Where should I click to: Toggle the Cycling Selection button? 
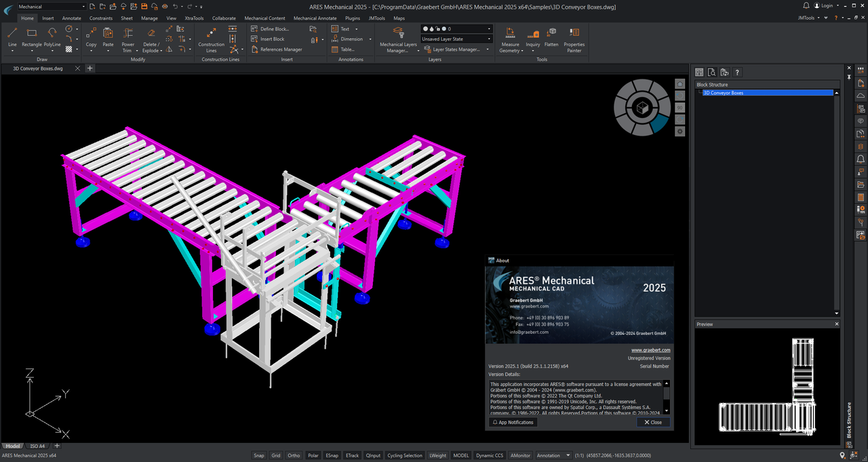(405, 455)
